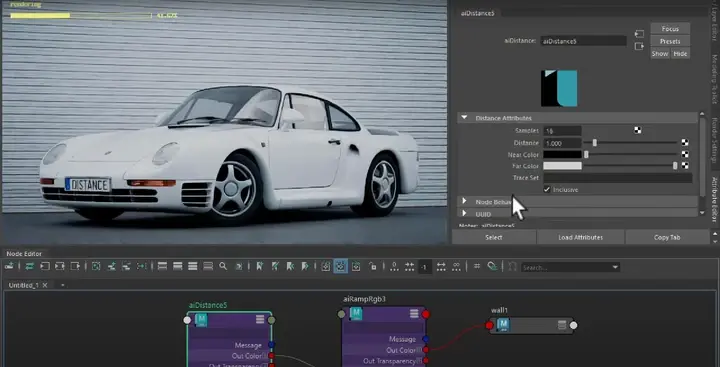Click the icon right of the grid hash icon

[x=492, y=266]
